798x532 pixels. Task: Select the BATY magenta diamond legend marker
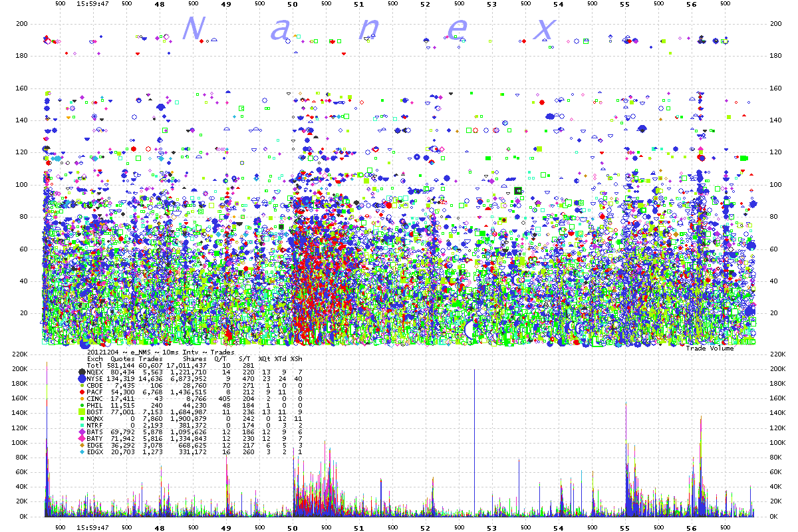click(x=82, y=438)
